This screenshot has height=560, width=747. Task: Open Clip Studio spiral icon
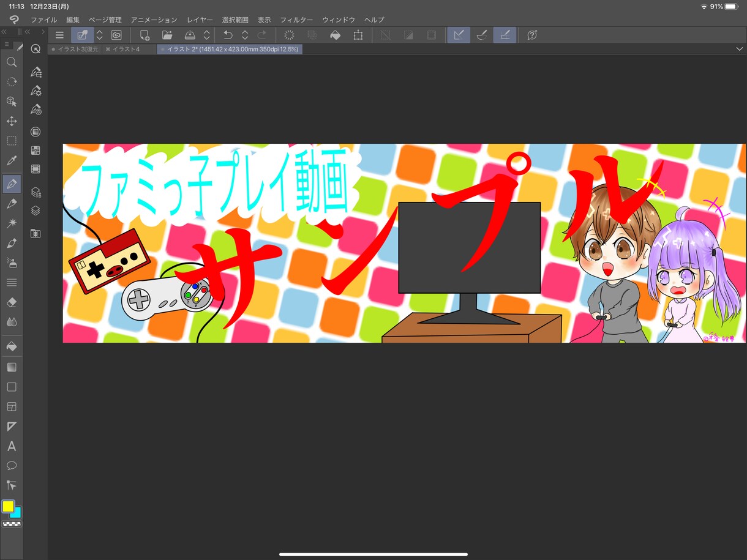(x=116, y=35)
